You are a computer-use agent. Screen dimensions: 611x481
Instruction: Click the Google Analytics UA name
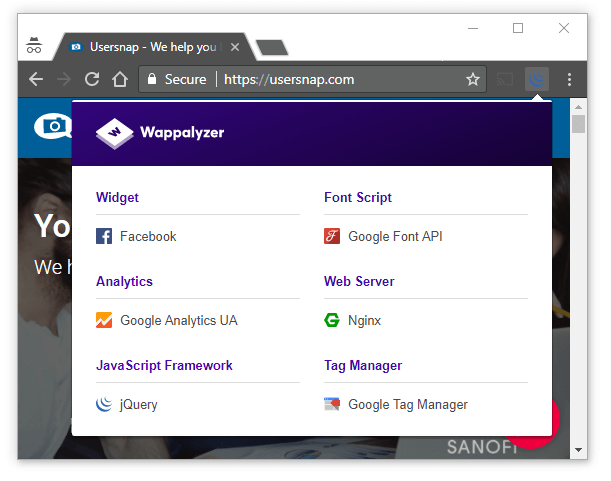click(x=179, y=320)
